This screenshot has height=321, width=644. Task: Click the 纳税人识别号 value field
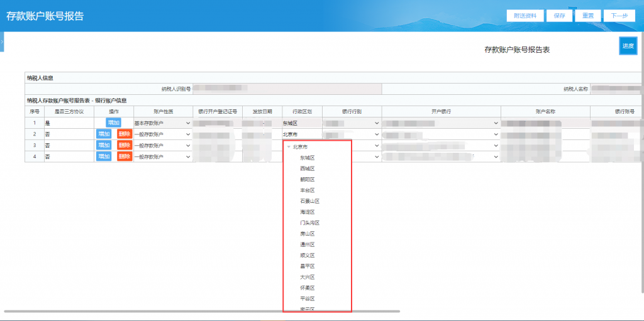tap(287, 89)
